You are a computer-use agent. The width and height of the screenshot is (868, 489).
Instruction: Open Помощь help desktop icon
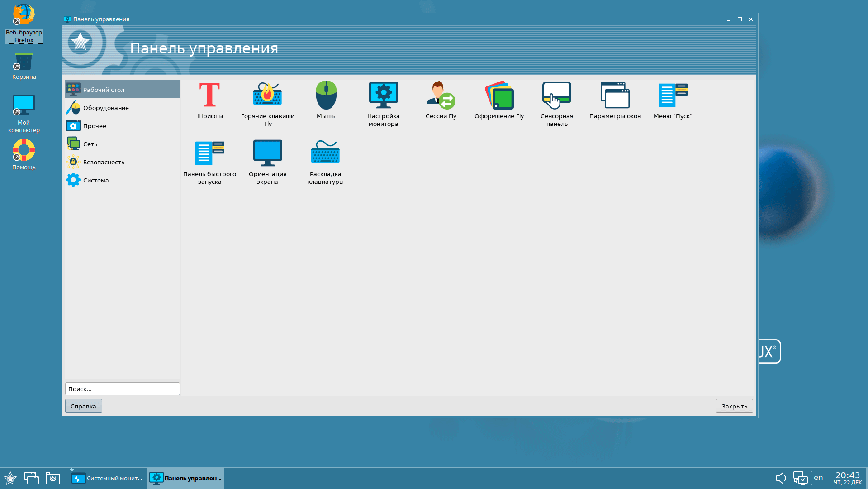(x=24, y=155)
